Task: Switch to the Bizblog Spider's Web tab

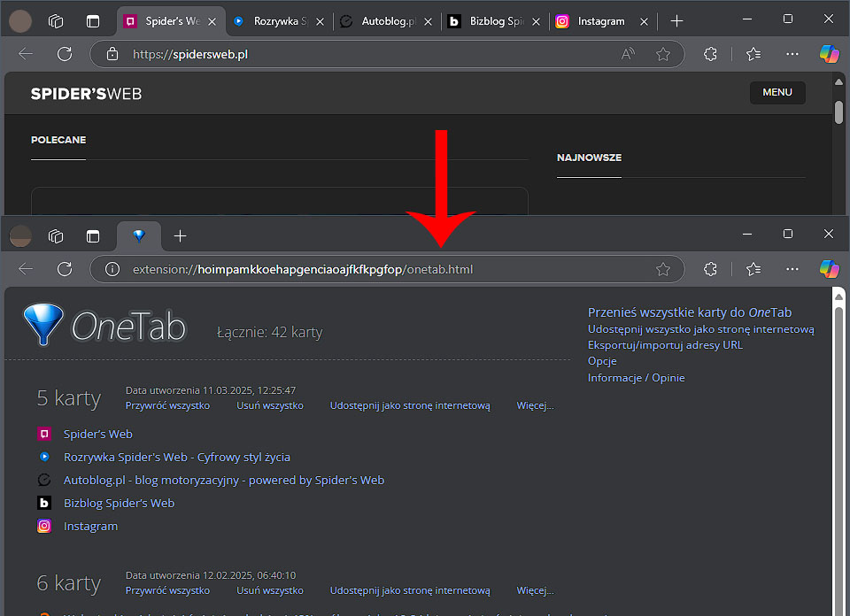Action: [494, 21]
